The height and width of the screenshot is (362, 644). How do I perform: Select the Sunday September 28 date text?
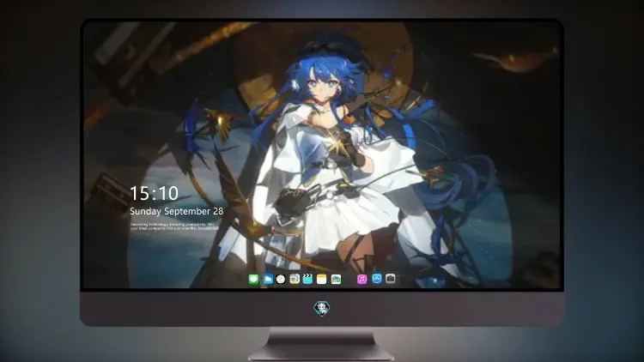[x=177, y=211]
